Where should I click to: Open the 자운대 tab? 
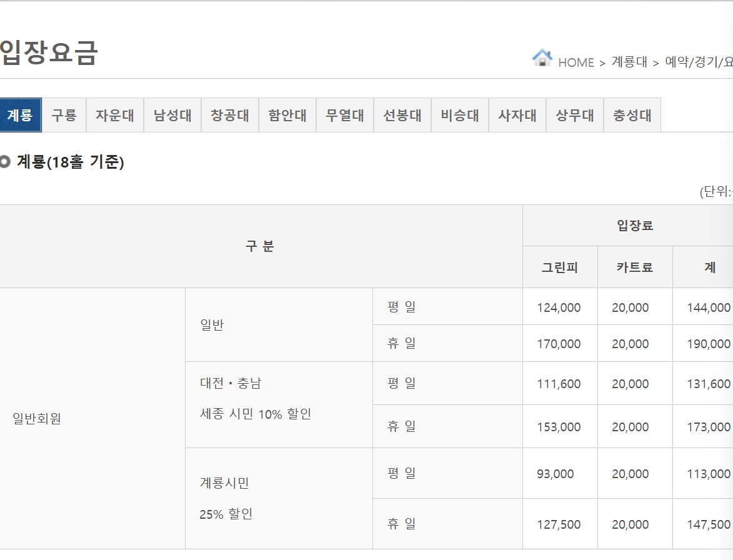pyautogui.click(x=115, y=116)
